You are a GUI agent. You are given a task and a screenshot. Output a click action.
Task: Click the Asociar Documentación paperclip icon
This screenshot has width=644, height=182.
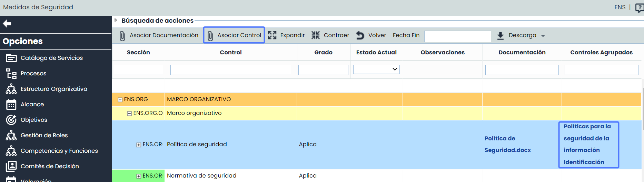point(122,35)
